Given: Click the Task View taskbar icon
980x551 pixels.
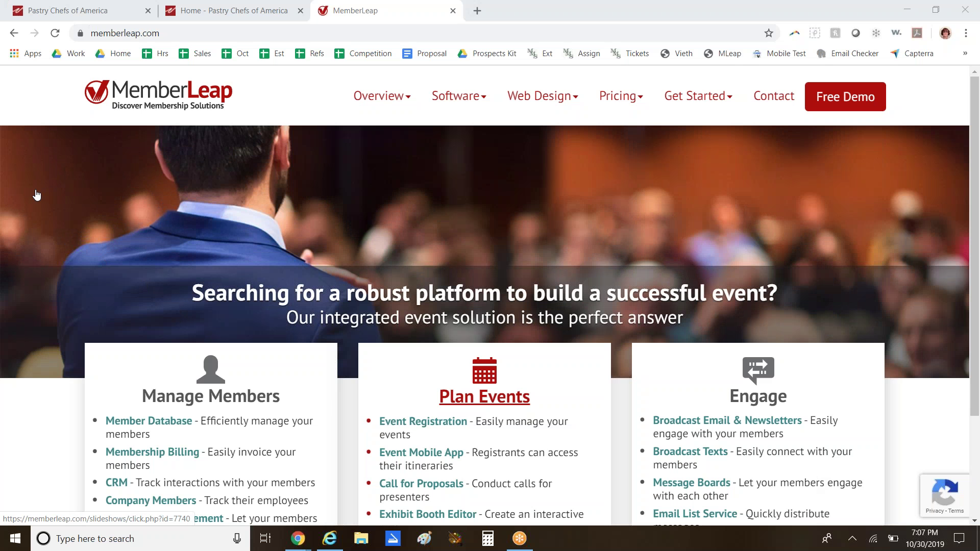Looking at the screenshot, I should click(x=265, y=538).
